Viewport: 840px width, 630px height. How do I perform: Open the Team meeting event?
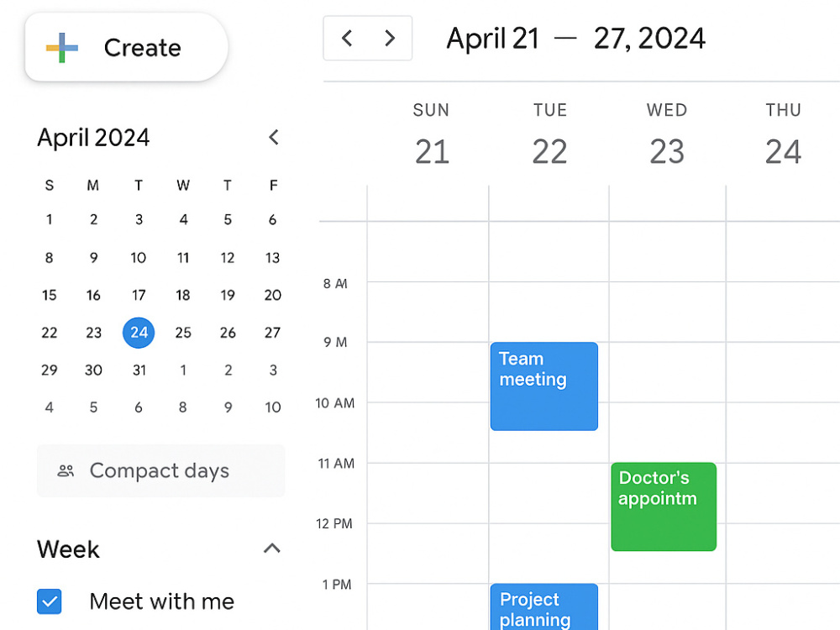pyautogui.click(x=543, y=386)
